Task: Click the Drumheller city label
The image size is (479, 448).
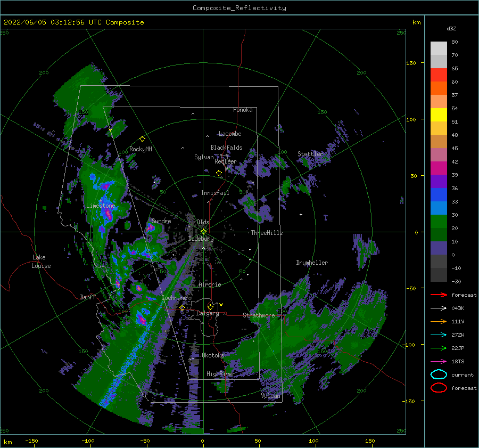Action: [312, 263]
